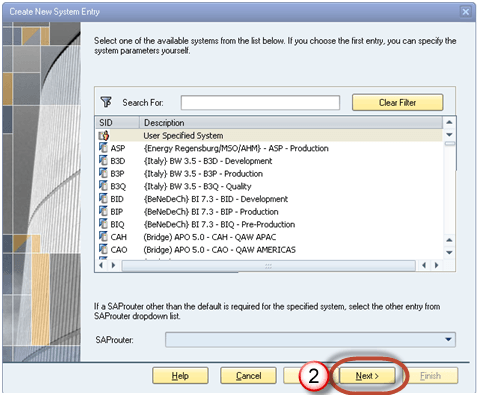Click the SID column header
Viewport: 479px width, 395px height.
click(117, 123)
